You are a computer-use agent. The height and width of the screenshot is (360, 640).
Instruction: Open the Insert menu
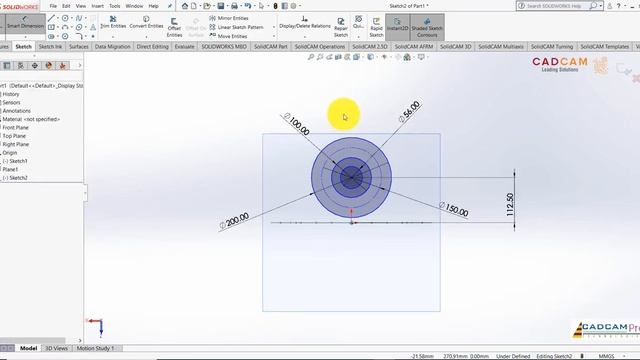click(x=97, y=6)
